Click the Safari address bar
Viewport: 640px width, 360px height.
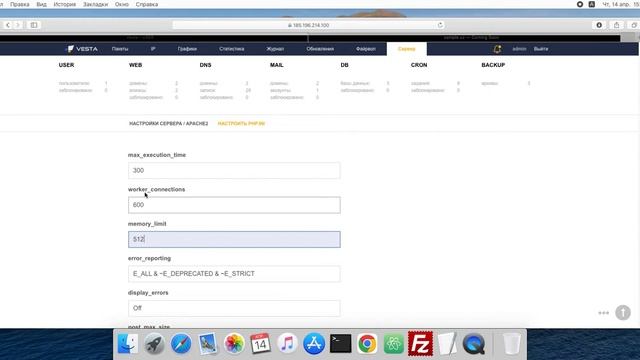point(309,25)
